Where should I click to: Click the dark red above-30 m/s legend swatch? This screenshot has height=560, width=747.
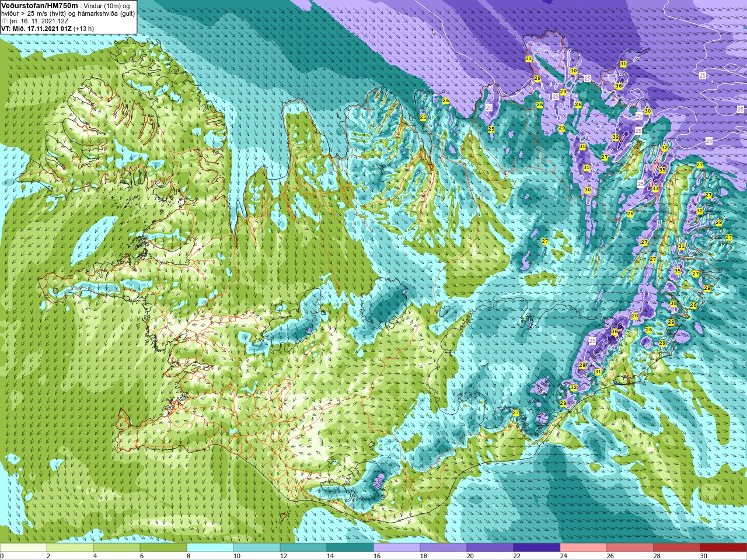(724, 548)
